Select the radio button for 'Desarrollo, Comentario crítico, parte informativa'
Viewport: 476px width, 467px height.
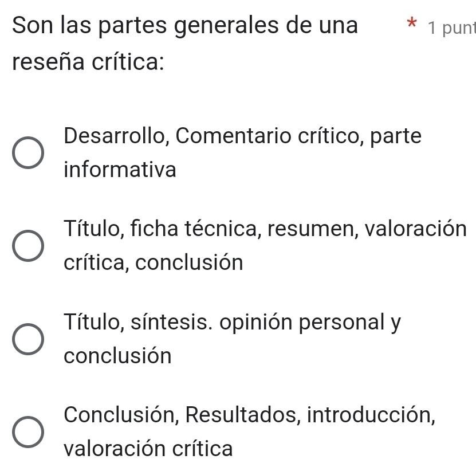27,154
